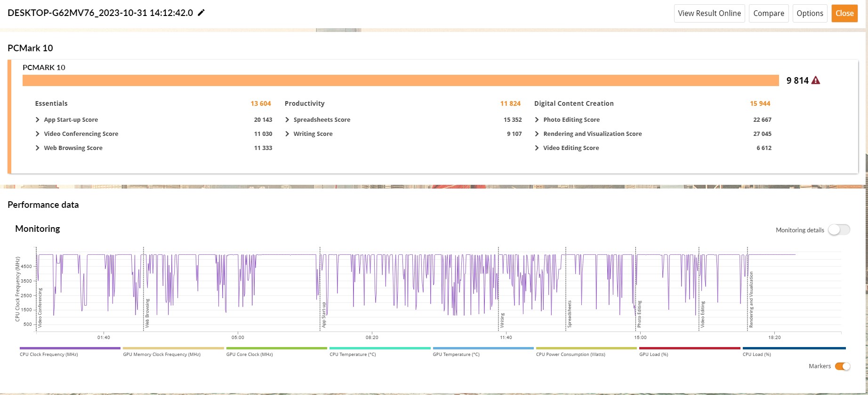
Task: Click View Result Online button
Action: [x=709, y=13]
